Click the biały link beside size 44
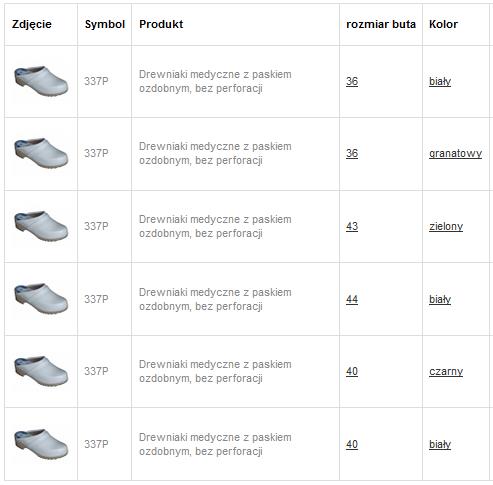Viewport: 493px width, 485px height. click(440, 299)
